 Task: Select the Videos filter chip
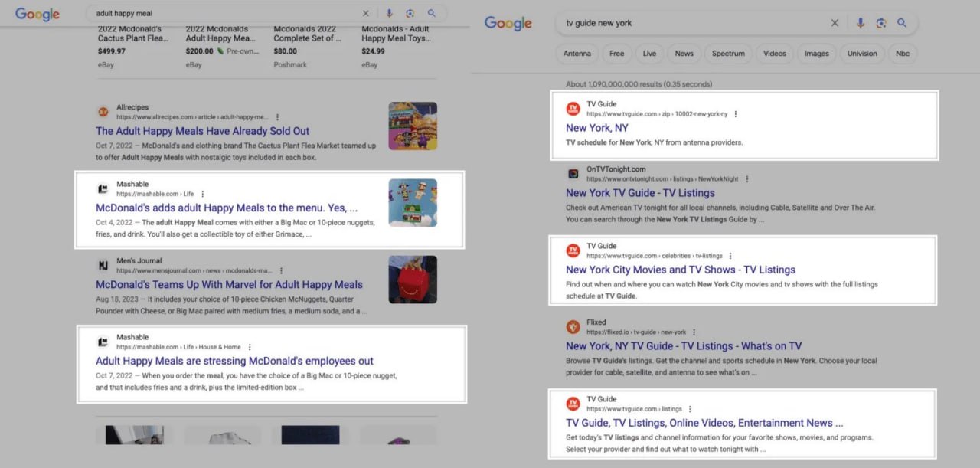775,54
